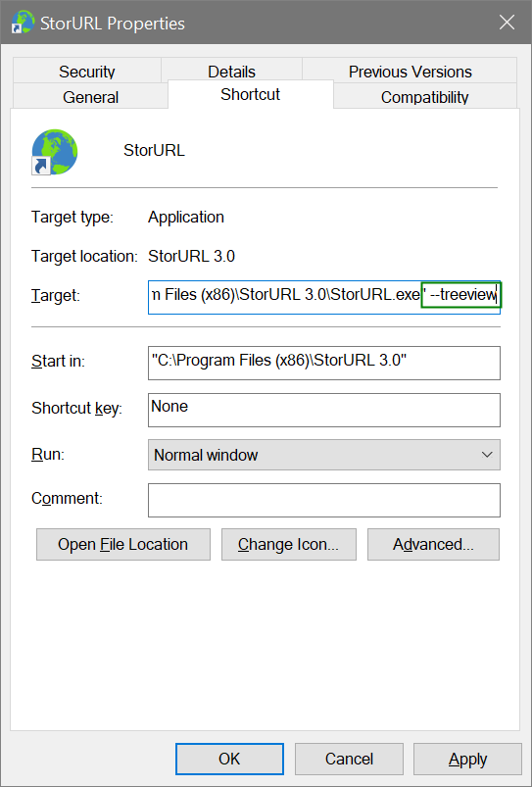
Task: Select the General tab
Action: [x=90, y=96]
